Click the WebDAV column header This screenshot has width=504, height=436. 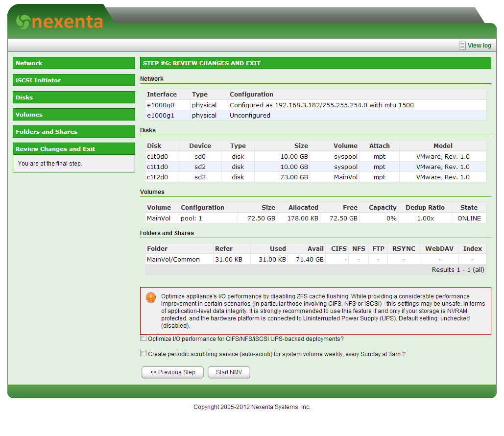coord(439,248)
